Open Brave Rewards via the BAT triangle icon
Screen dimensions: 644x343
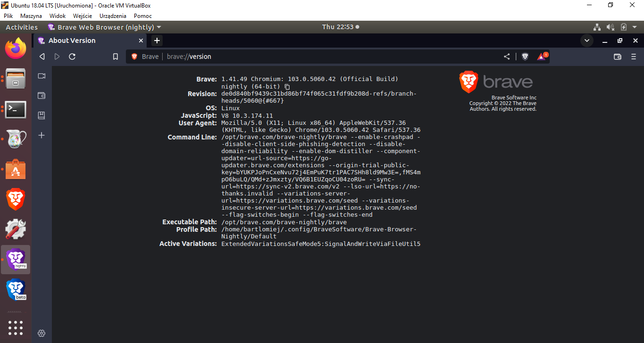pyautogui.click(x=541, y=56)
